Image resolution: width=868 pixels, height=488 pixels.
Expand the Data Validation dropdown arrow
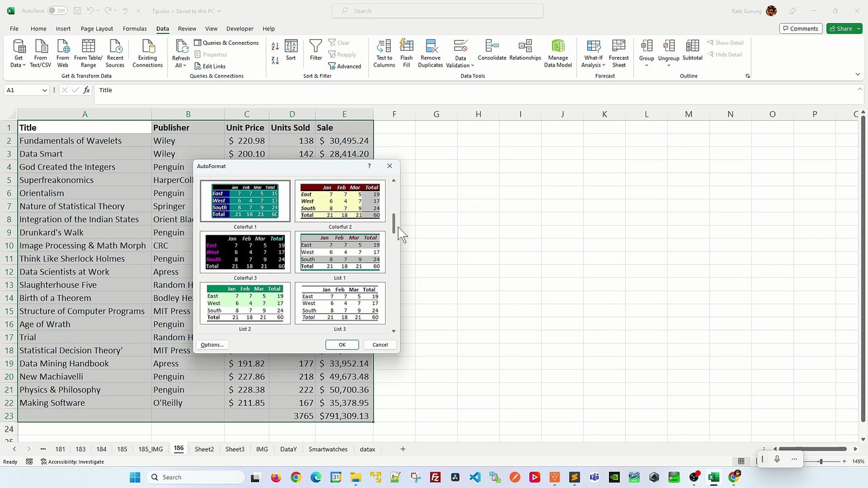472,66
